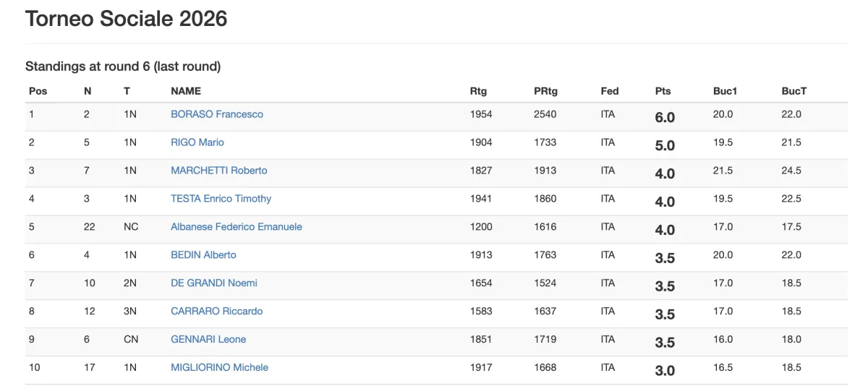
Task: Click the BucT column header
Action: (x=794, y=91)
